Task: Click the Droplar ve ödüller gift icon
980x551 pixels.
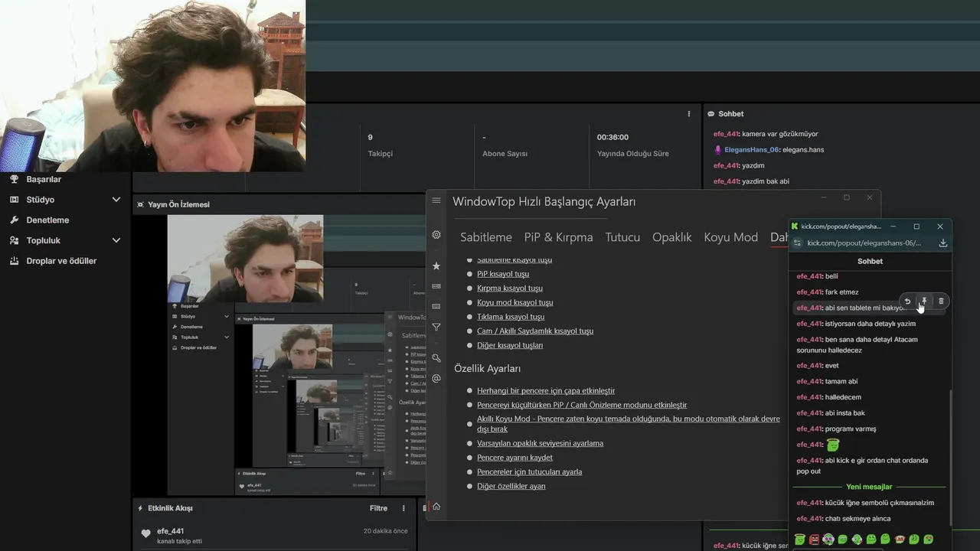Action: pos(14,261)
